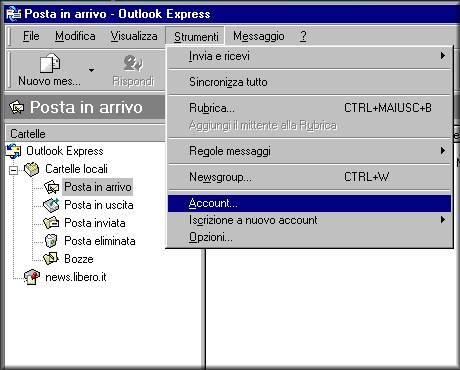460x370 pixels.
Task: Open the Visualizza menu
Action: point(134,36)
